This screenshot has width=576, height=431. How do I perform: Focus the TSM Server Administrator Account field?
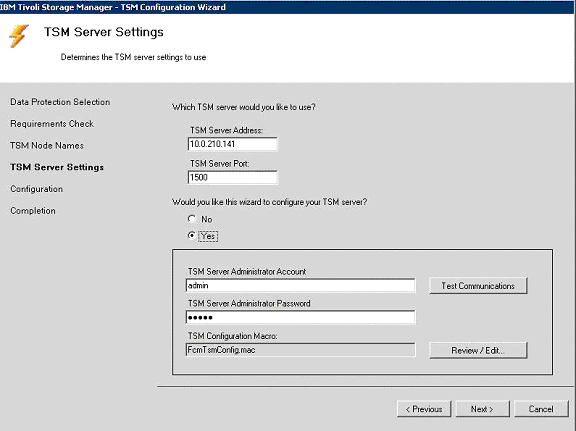(x=300, y=285)
